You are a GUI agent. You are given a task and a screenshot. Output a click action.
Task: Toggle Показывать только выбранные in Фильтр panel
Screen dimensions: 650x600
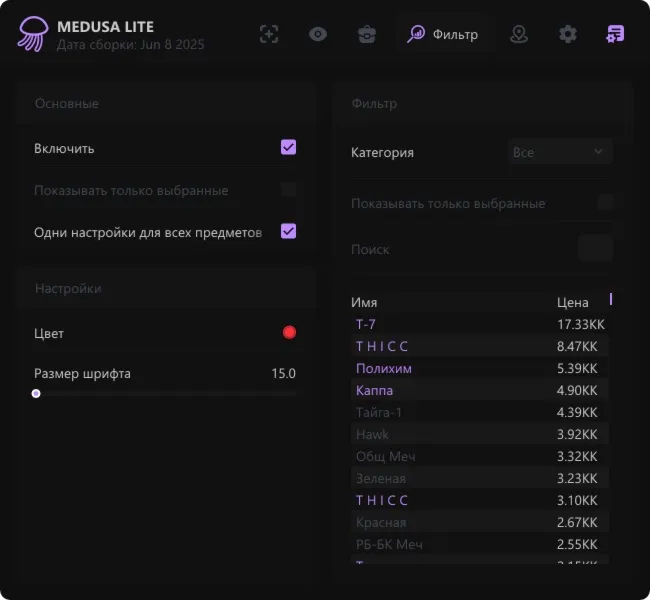[x=605, y=203]
